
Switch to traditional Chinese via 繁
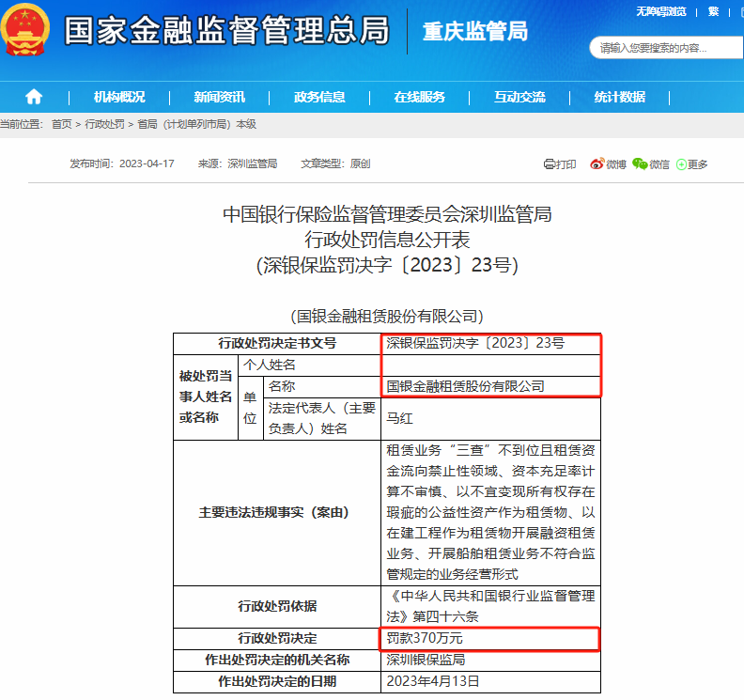[713, 11]
